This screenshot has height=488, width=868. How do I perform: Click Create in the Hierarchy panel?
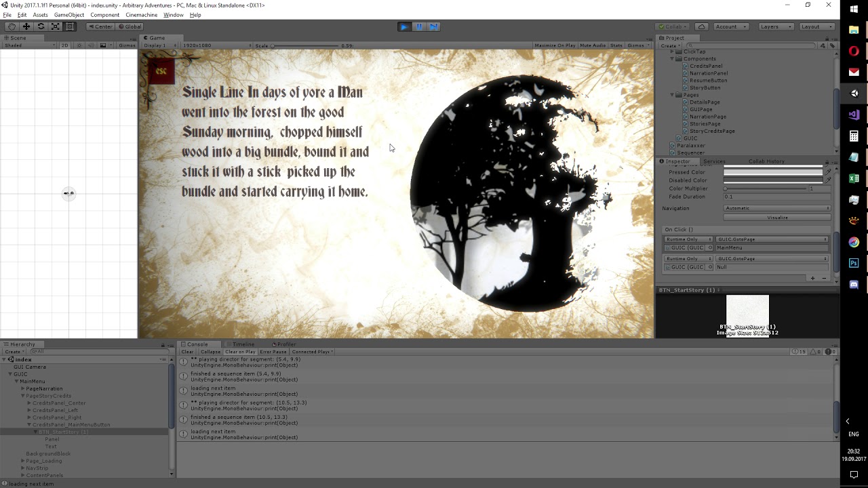coord(14,352)
